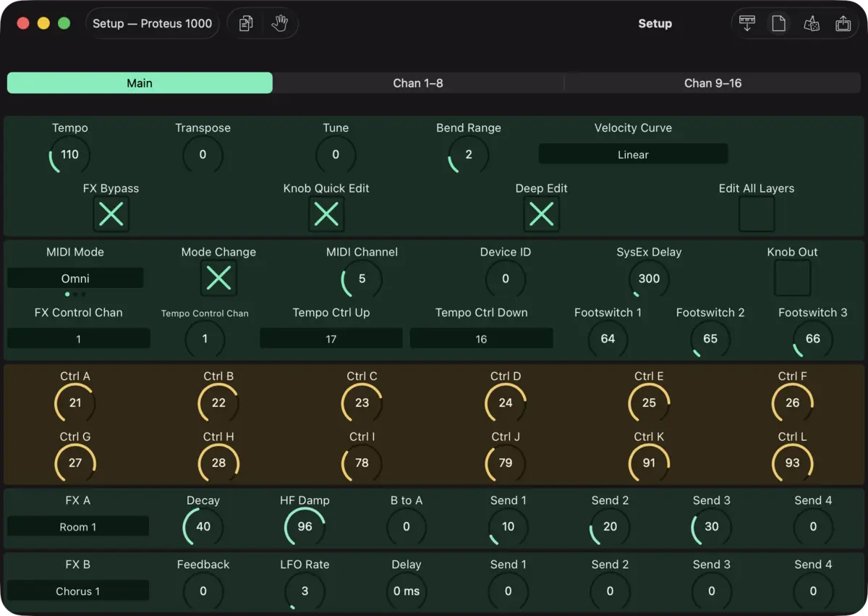Toggle the Knob Quick Edit checkbox
The image size is (868, 616).
click(x=326, y=214)
